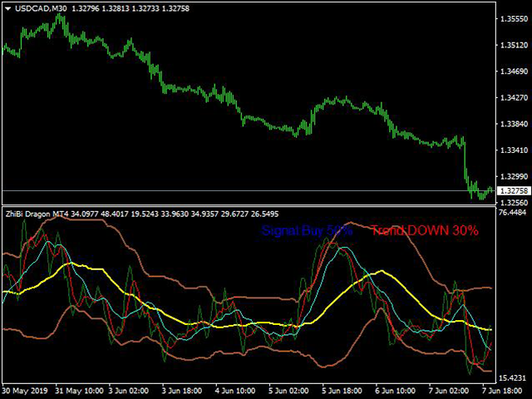Image resolution: width=532 pixels, height=399 pixels.
Task: Click the 7 Jun 02:00 time label
Action: pos(450,391)
